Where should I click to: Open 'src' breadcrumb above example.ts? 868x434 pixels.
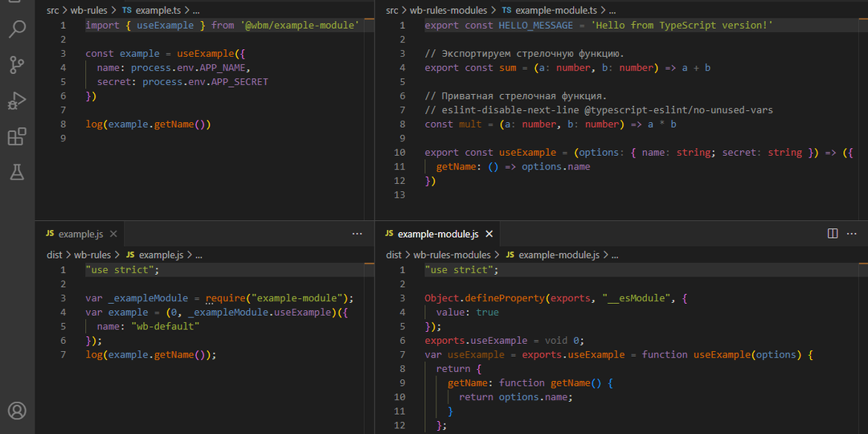point(52,10)
